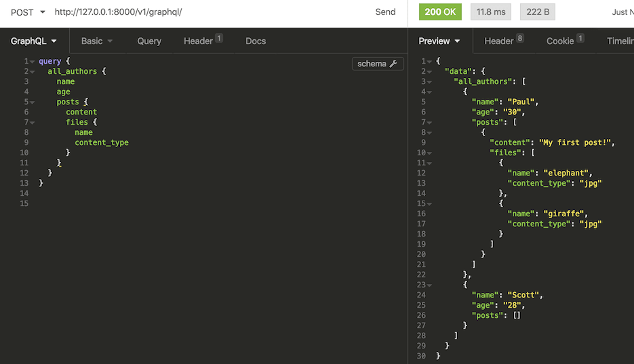Switch to the Docs tab
Viewport: 634px width, 364px height.
click(x=256, y=41)
